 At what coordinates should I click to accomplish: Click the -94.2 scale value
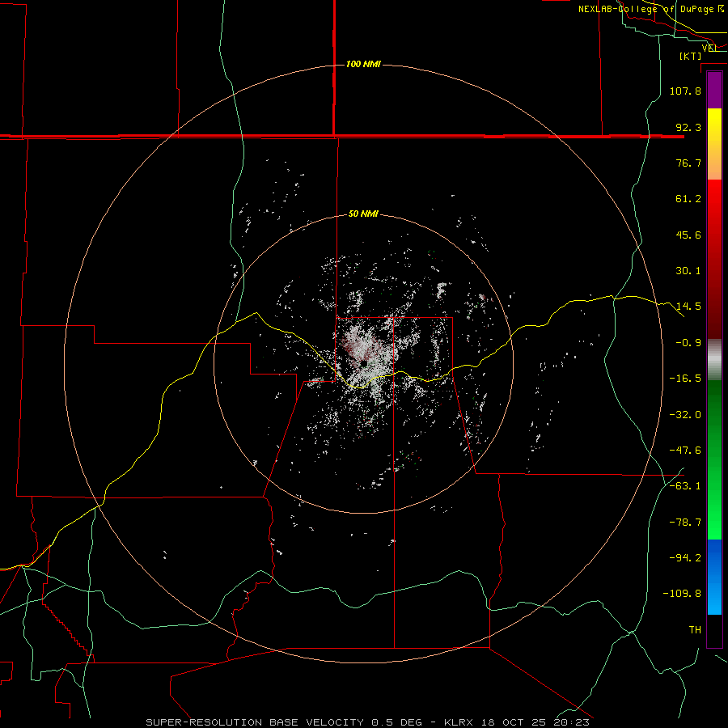tap(685, 558)
